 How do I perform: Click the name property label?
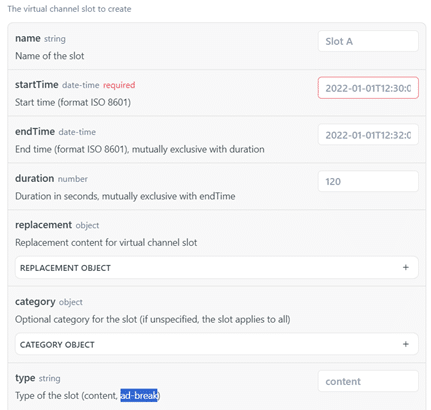(28, 38)
